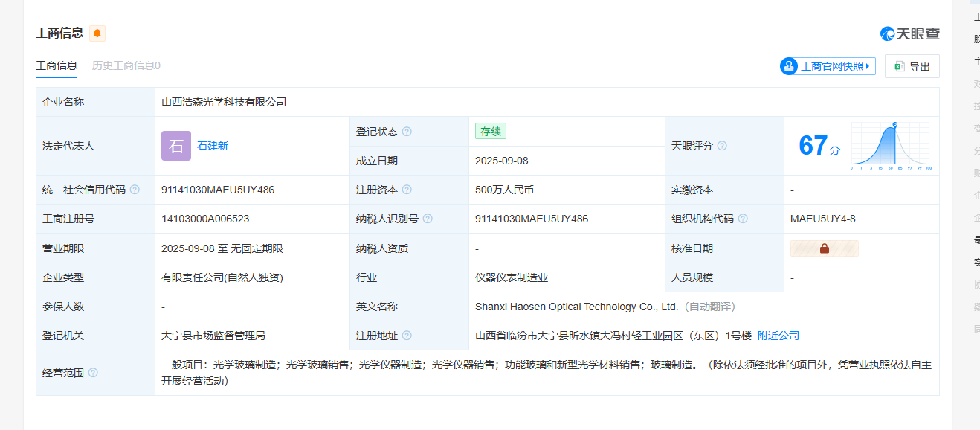Screen dimensions: 980x430
Task: Click help icon next to 组织机构代码
Action: pyautogui.click(x=743, y=219)
